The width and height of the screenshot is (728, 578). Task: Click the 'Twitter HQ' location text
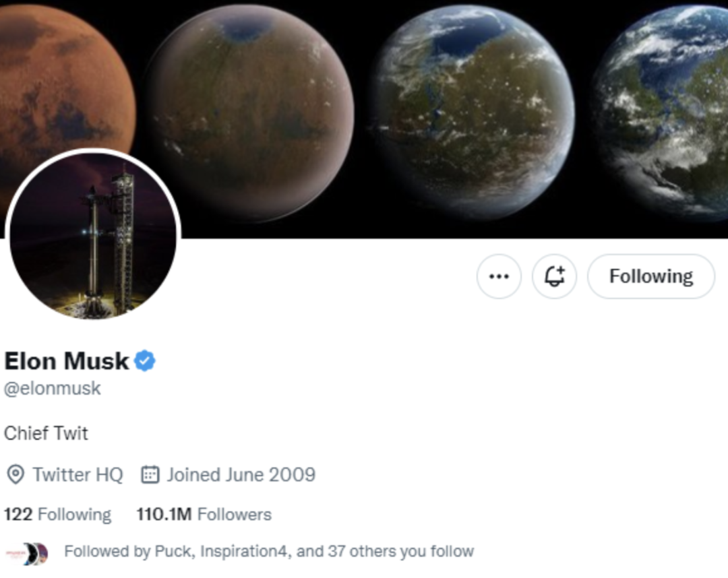coord(78,475)
